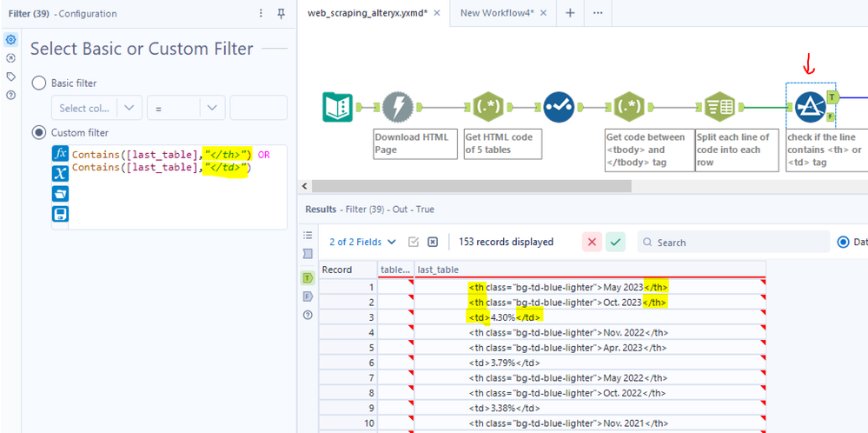Expand the 2 of 2 Fields dropdown
This screenshot has width=868, height=433.
(363, 242)
